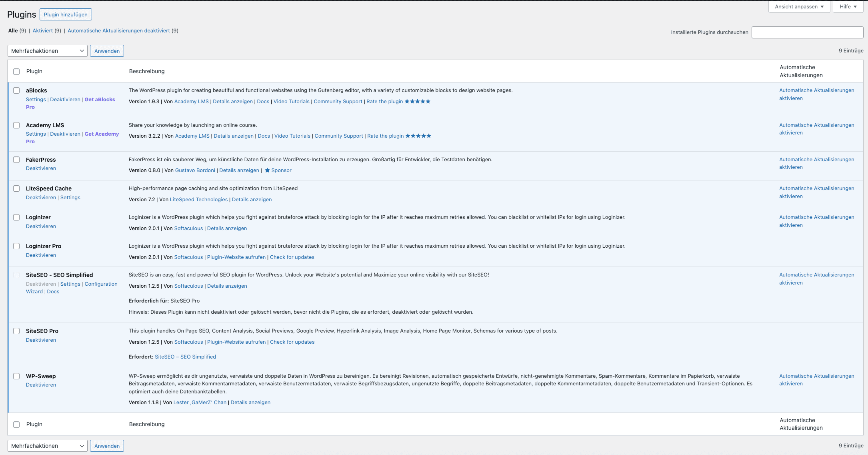Image resolution: width=868 pixels, height=455 pixels.
Task: Click the top Anwenden button
Action: point(107,51)
